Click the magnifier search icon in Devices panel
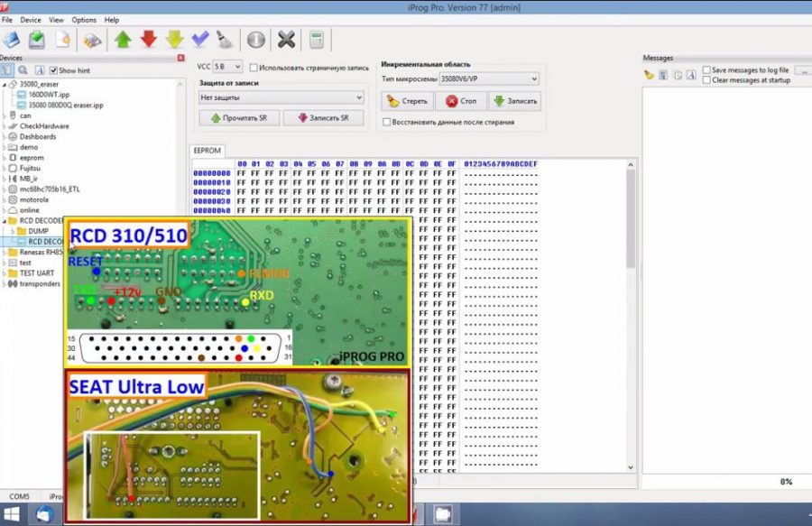This screenshot has height=526, width=812. (23, 70)
